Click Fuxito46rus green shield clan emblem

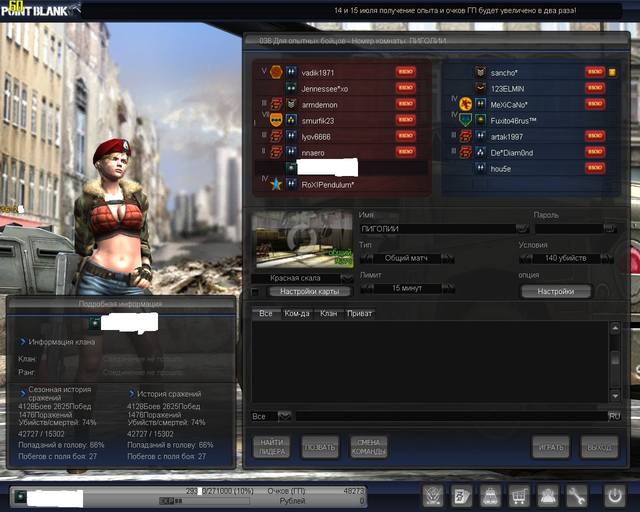click(465, 120)
